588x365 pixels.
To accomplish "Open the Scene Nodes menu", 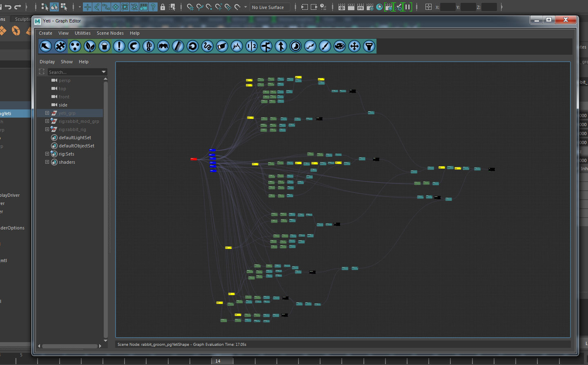I will 110,33.
